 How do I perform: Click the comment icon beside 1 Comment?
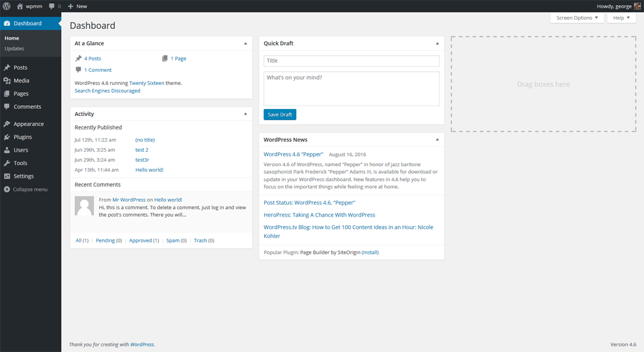pyautogui.click(x=79, y=70)
